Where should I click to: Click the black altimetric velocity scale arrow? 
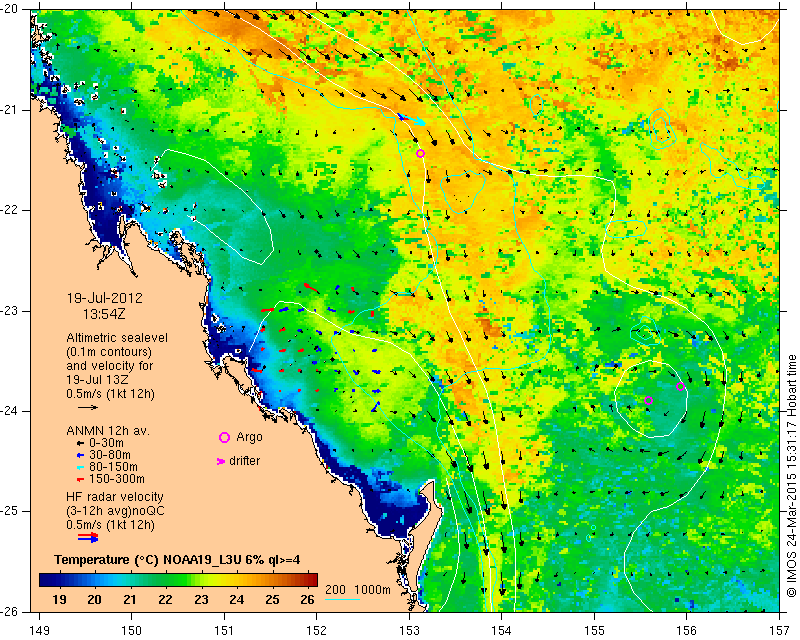(88, 407)
